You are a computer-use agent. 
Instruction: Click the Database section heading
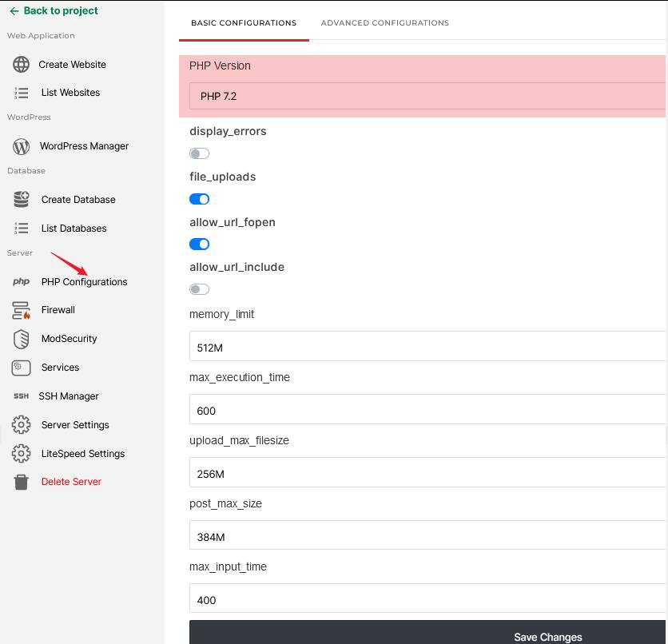coord(26,171)
